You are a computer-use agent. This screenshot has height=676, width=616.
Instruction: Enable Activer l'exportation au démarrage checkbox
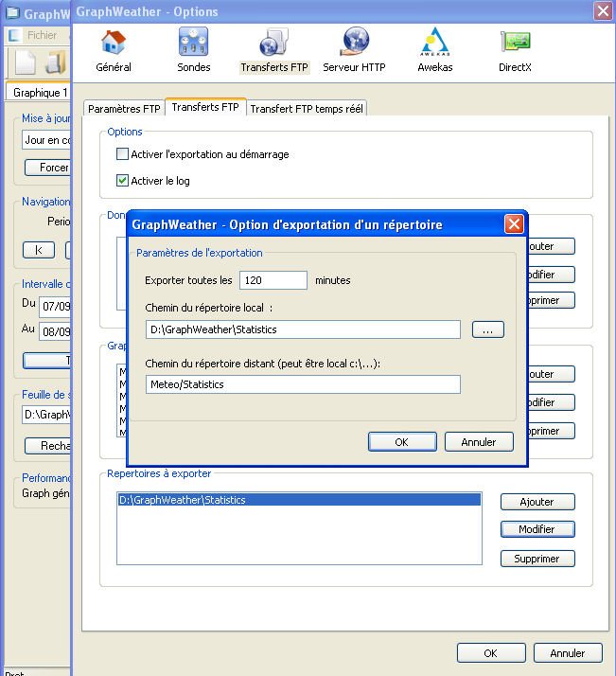tap(122, 154)
